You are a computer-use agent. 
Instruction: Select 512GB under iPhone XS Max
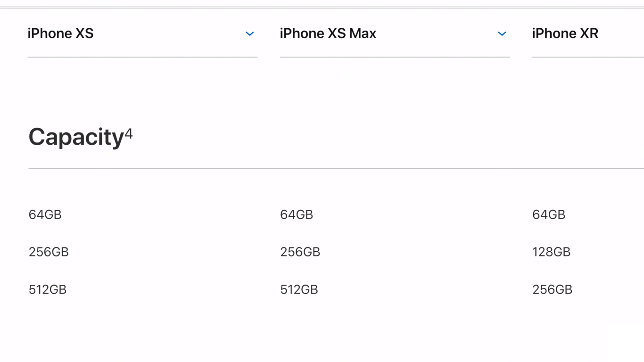[x=299, y=289]
